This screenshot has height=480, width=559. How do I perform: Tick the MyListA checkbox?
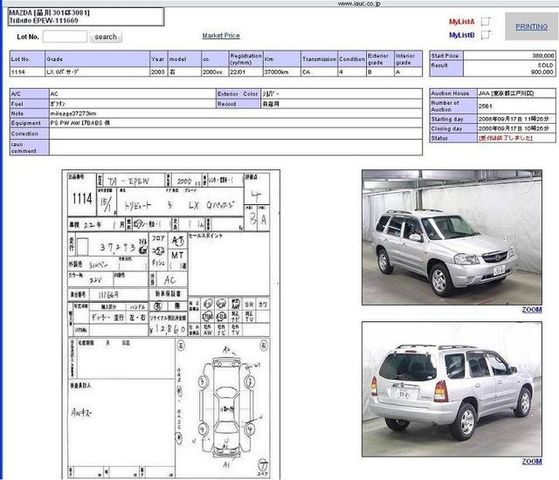[485, 21]
